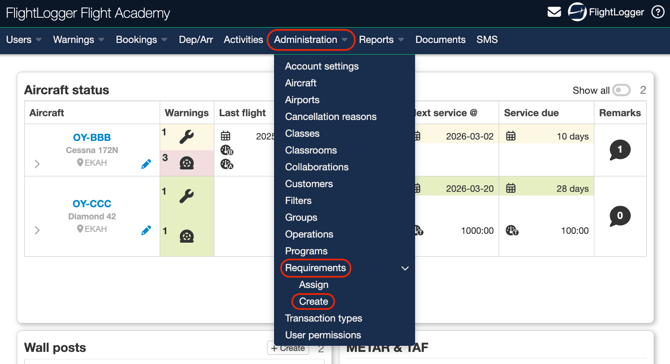Click the pilot warning icon for OY-BBB
The height and width of the screenshot is (364, 670).
click(x=186, y=163)
